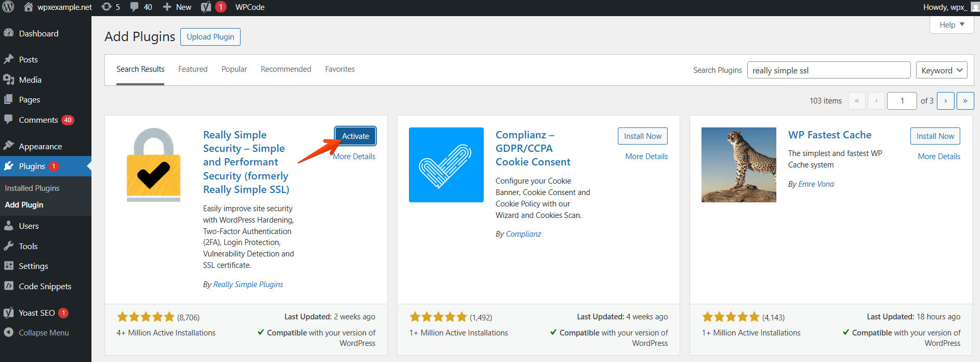The width and height of the screenshot is (980, 362).
Task: Switch to the Popular plugins tab
Action: pos(234,69)
